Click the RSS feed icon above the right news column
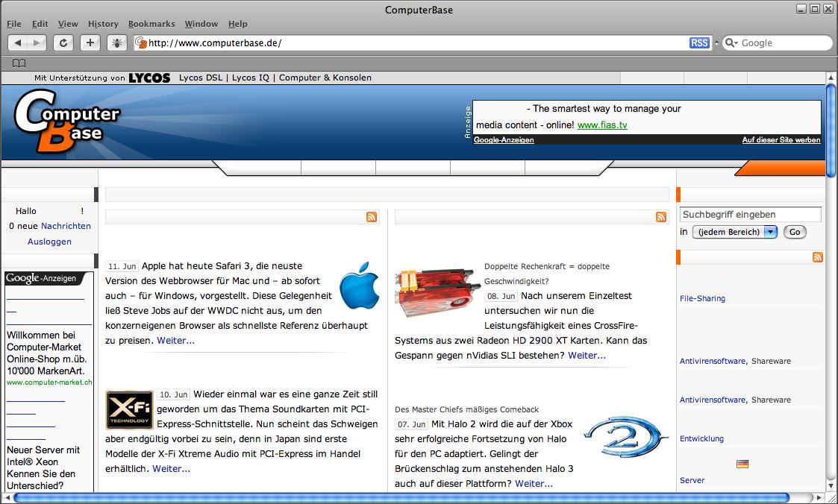The width and height of the screenshot is (838, 504). pyautogui.click(x=661, y=217)
